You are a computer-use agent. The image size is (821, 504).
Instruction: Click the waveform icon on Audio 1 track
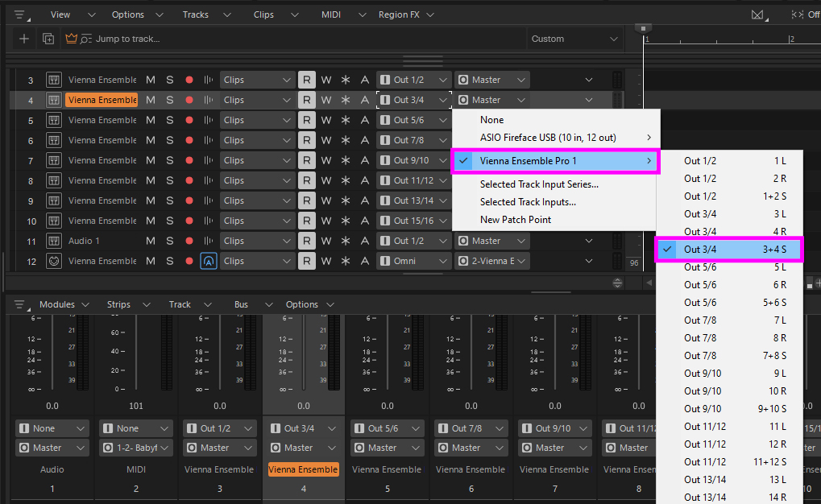(209, 242)
